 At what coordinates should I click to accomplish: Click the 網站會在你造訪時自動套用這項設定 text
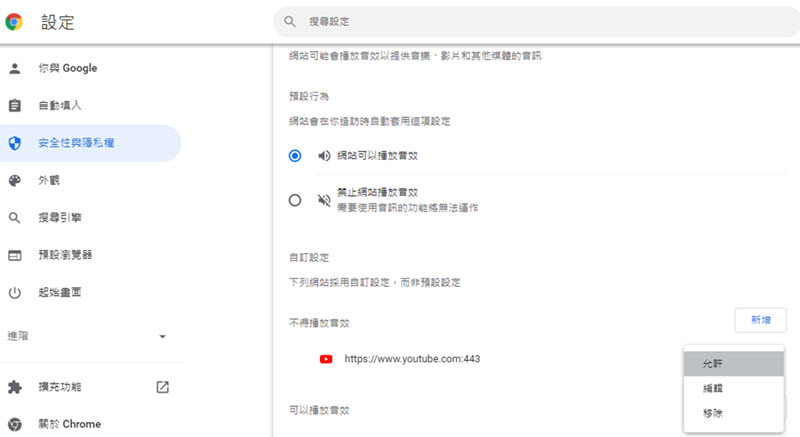369,121
